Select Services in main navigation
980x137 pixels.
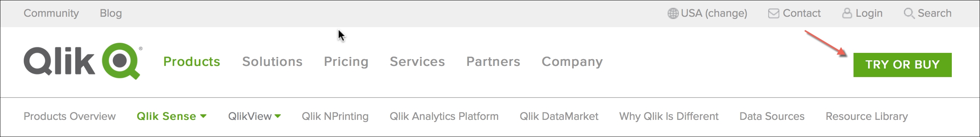[x=417, y=61]
